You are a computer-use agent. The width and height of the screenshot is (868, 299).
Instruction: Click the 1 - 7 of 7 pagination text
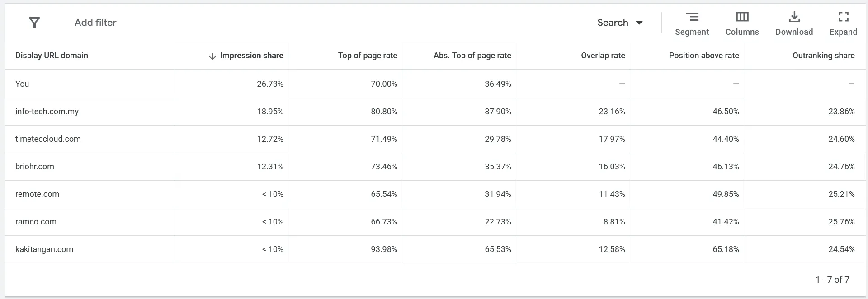point(833,279)
